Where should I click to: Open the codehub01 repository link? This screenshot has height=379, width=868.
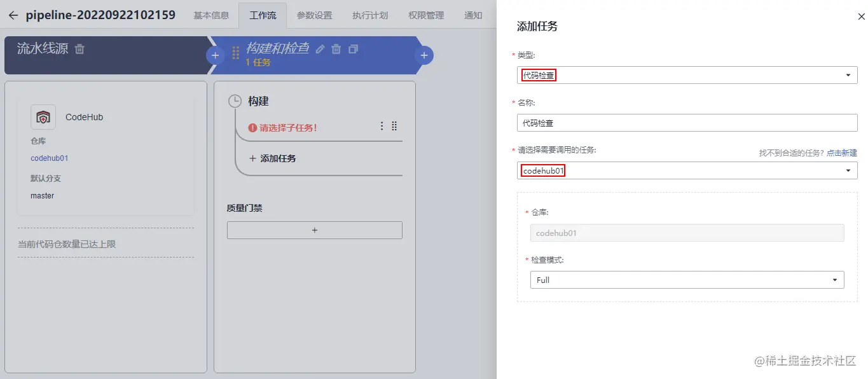pyautogui.click(x=50, y=158)
